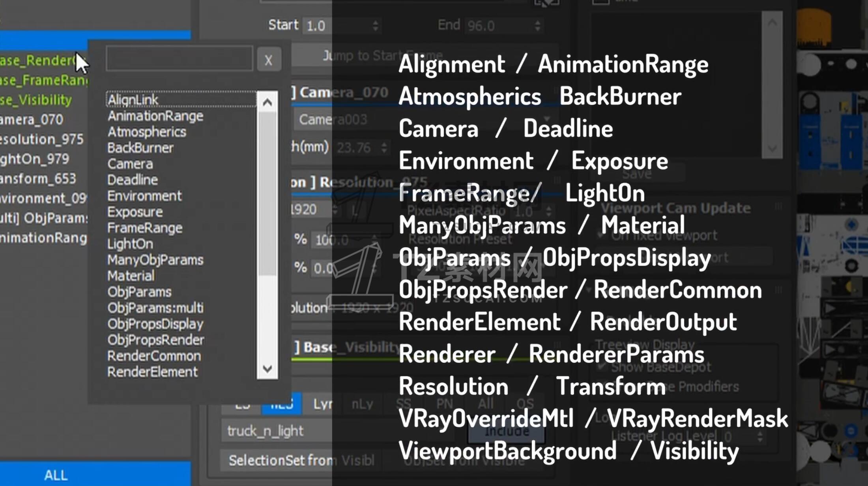
Task: Choose RenderElement at the list bottom
Action: point(152,372)
